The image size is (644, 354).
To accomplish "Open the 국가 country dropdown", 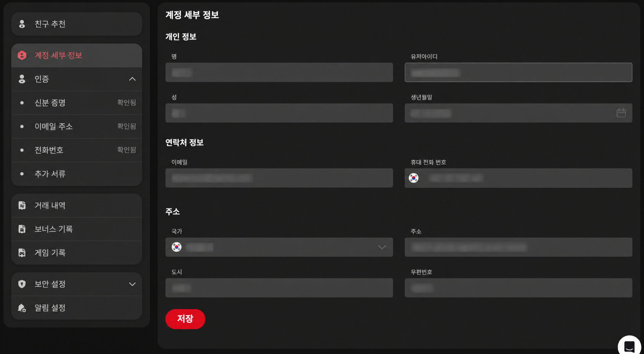I will (x=279, y=247).
